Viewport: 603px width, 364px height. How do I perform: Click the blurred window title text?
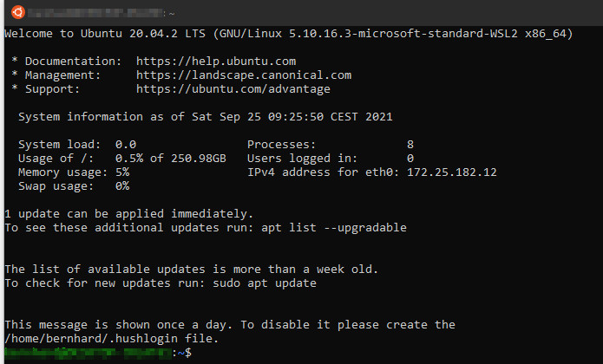click(93, 13)
